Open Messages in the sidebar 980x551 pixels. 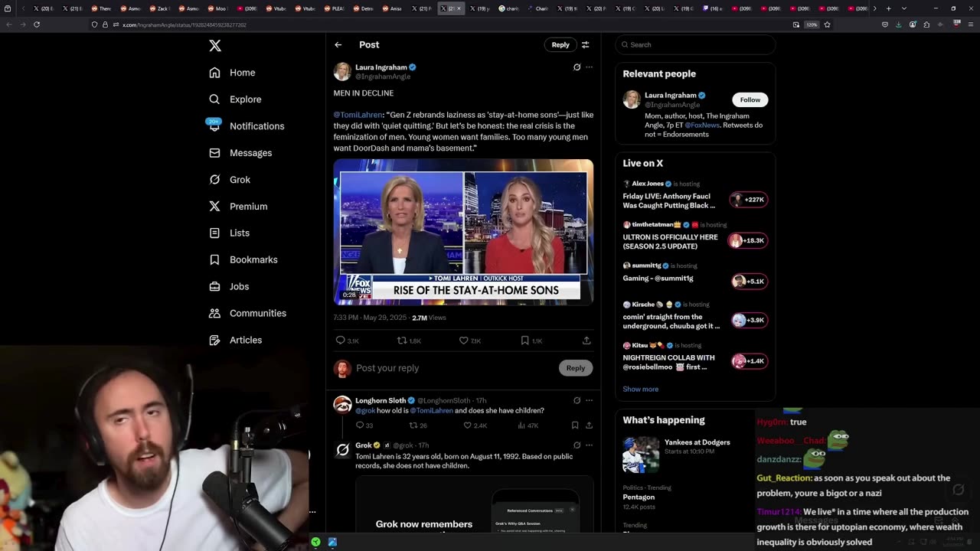coord(240,153)
